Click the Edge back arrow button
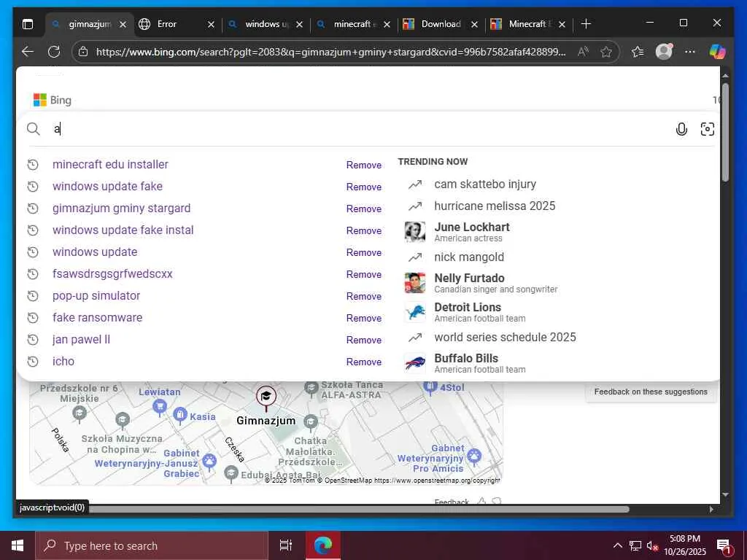 tap(28, 52)
